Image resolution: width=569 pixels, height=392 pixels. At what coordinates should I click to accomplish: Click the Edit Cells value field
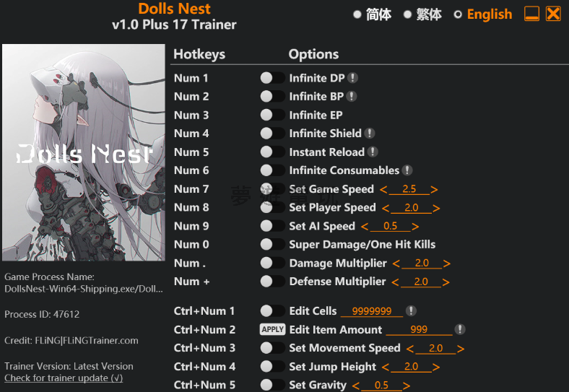pyautogui.click(x=371, y=311)
